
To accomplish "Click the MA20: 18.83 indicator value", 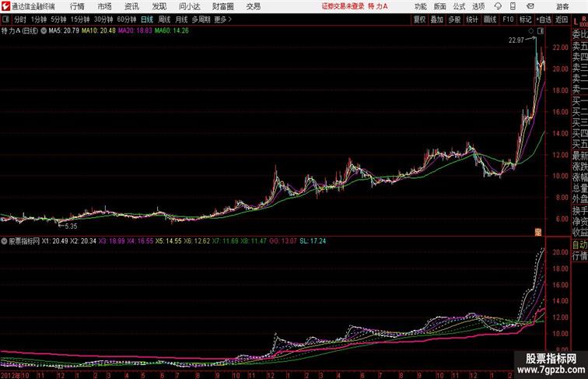I will pos(135,31).
